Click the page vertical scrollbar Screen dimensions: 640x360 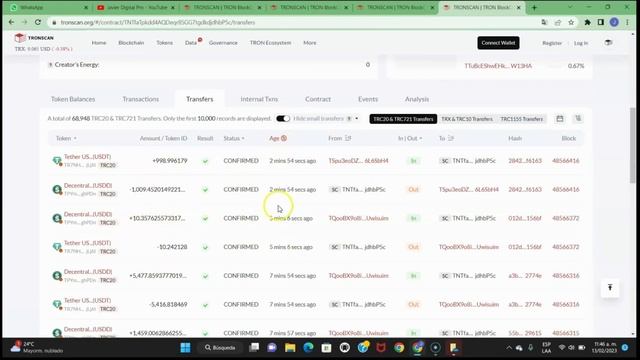click(632, 145)
